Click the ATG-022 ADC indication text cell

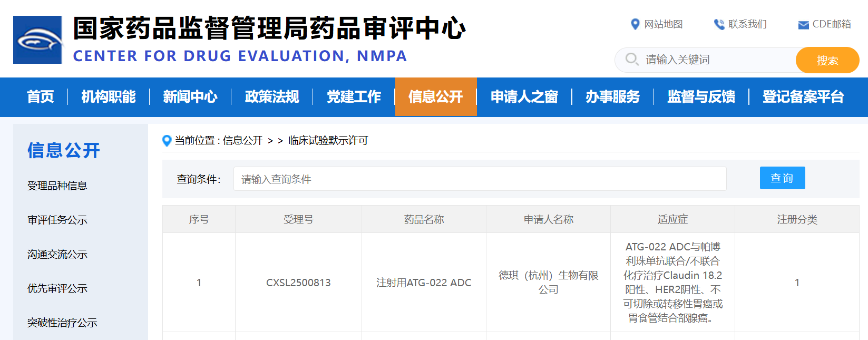click(673, 282)
